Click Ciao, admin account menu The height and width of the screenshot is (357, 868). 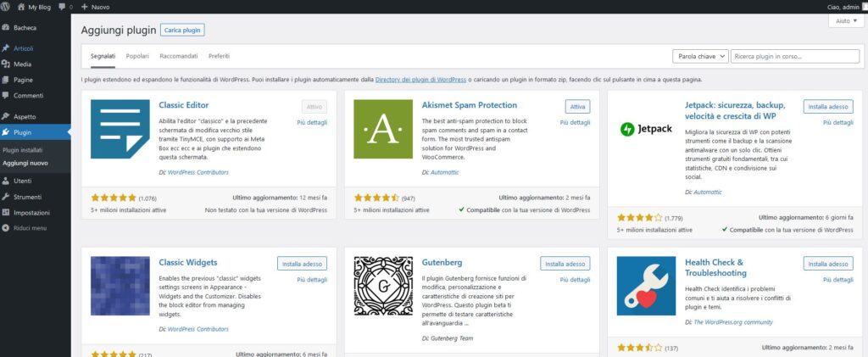click(x=847, y=7)
